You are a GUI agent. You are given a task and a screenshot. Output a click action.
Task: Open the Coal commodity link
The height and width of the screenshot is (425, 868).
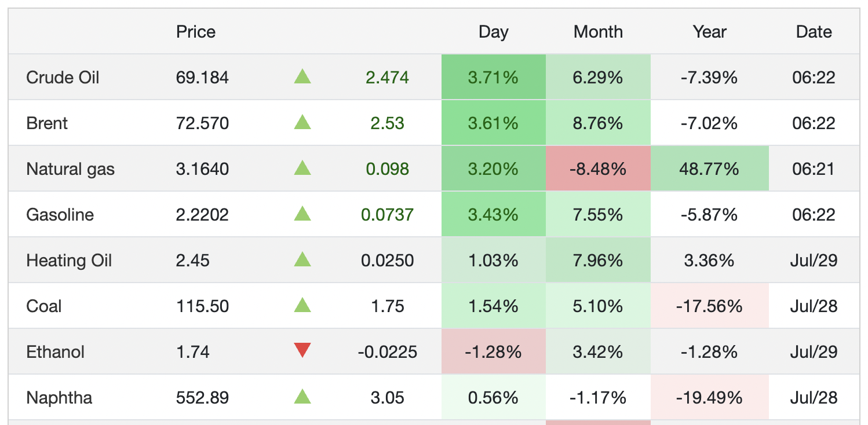[x=44, y=306]
